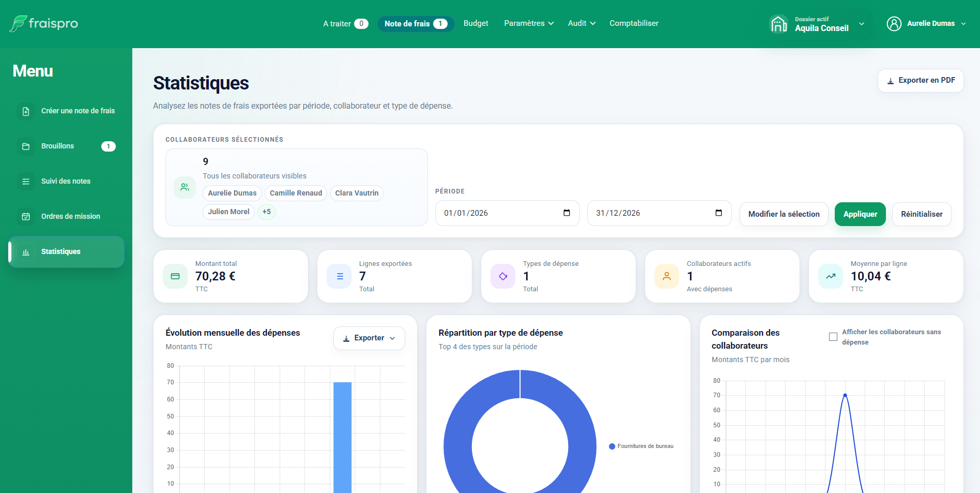Click the Camille Renaud collaborator chip

coord(296,193)
